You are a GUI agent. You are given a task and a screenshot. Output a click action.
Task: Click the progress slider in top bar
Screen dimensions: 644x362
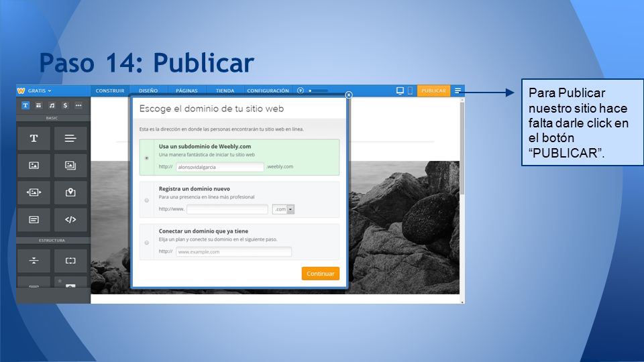[x=319, y=90]
